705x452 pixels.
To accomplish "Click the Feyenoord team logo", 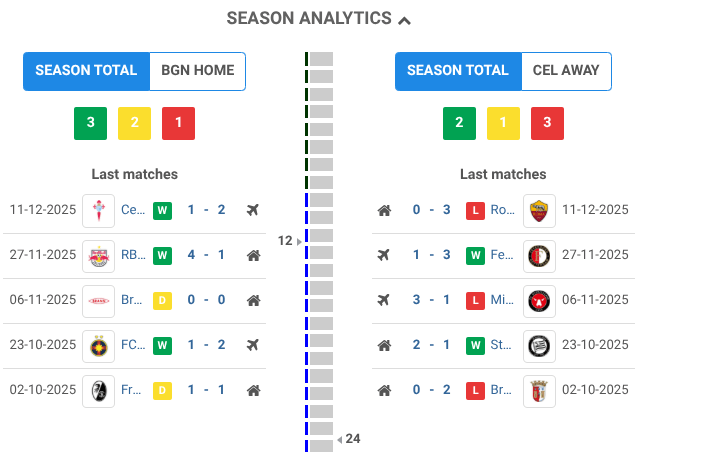I will pyautogui.click(x=539, y=255).
